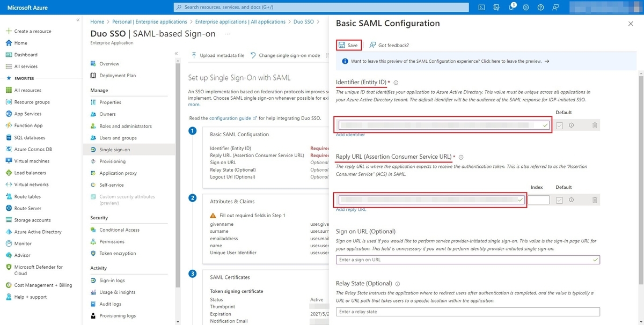Click the Relay State input field
This screenshot has width=644, height=325.
point(468,312)
